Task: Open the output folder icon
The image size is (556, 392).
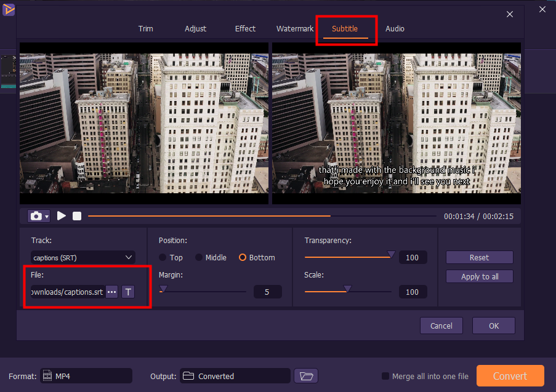Action: pyautogui.click(x=305, y=376)
